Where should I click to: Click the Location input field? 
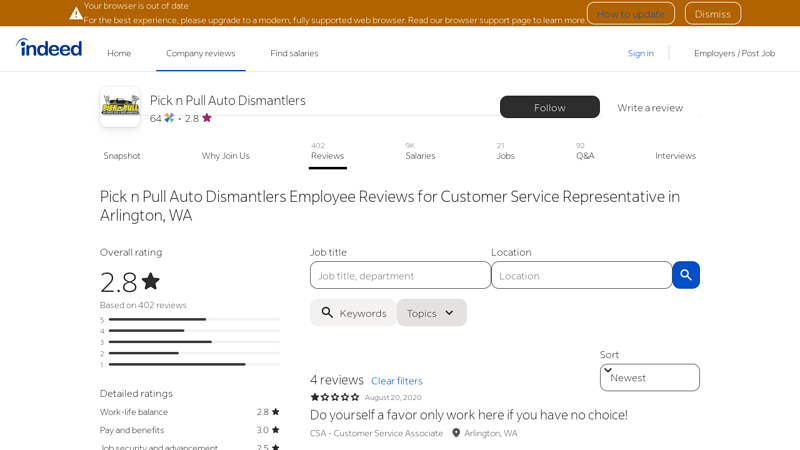(581, 275)
